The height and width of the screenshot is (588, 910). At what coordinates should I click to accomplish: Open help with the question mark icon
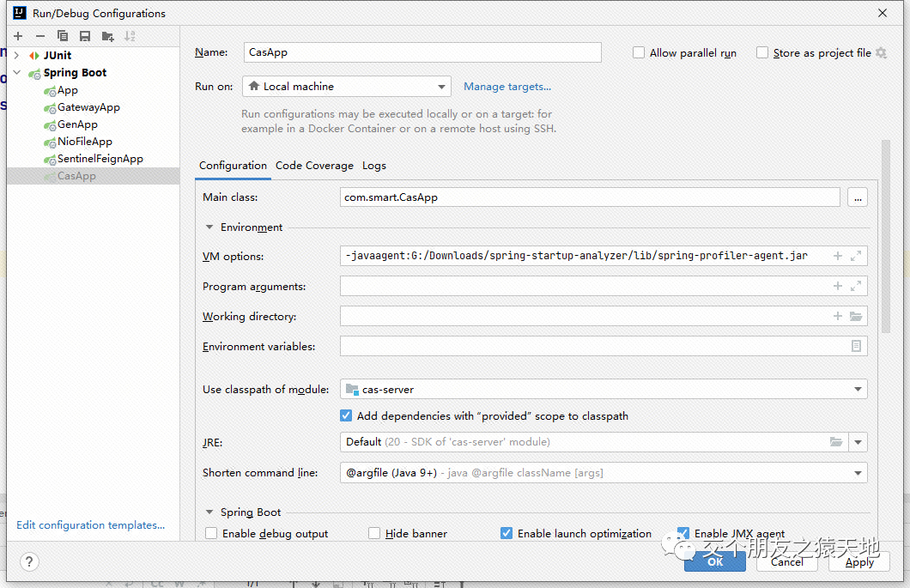(x=29, y=561)
